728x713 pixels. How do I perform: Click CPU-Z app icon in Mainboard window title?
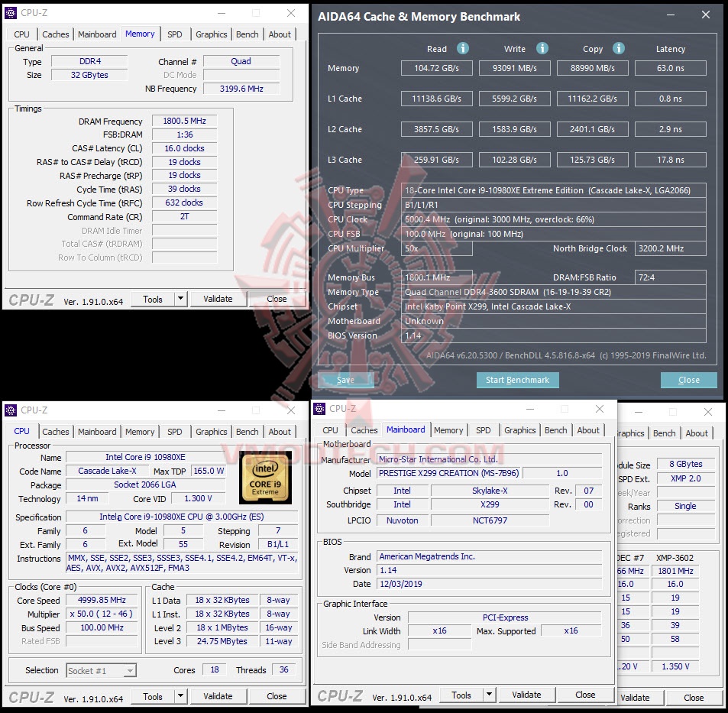pos(320,409)
